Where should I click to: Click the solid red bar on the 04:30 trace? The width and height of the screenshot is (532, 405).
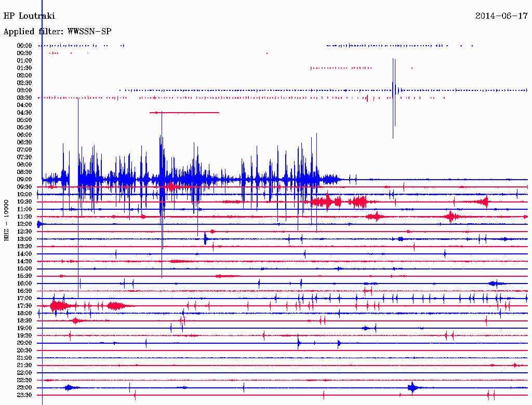tap(184, 113)
